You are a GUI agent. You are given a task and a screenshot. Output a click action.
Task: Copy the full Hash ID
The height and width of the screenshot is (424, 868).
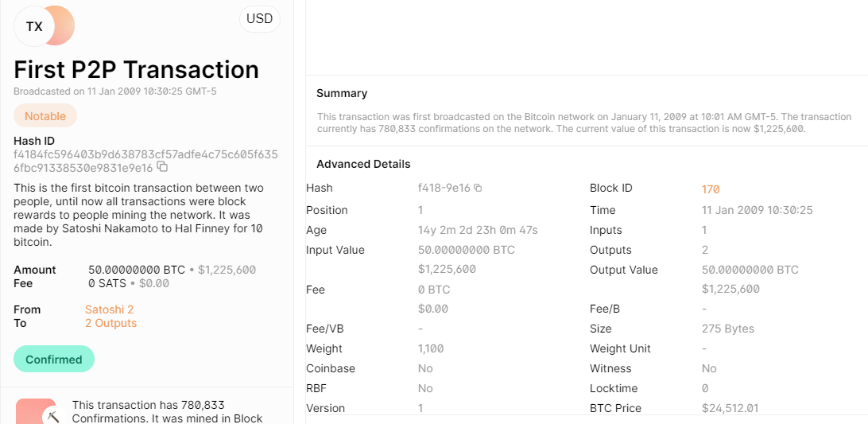pos(162,166)
